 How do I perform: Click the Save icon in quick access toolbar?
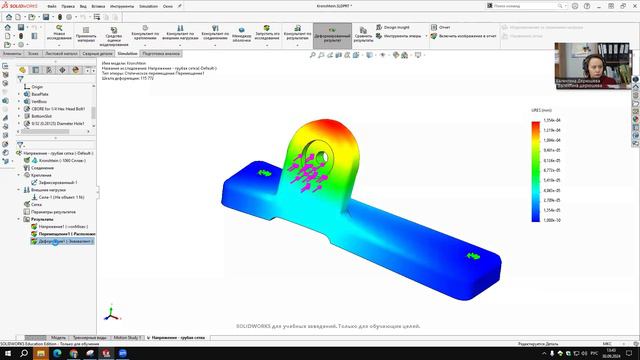[46, 17]
